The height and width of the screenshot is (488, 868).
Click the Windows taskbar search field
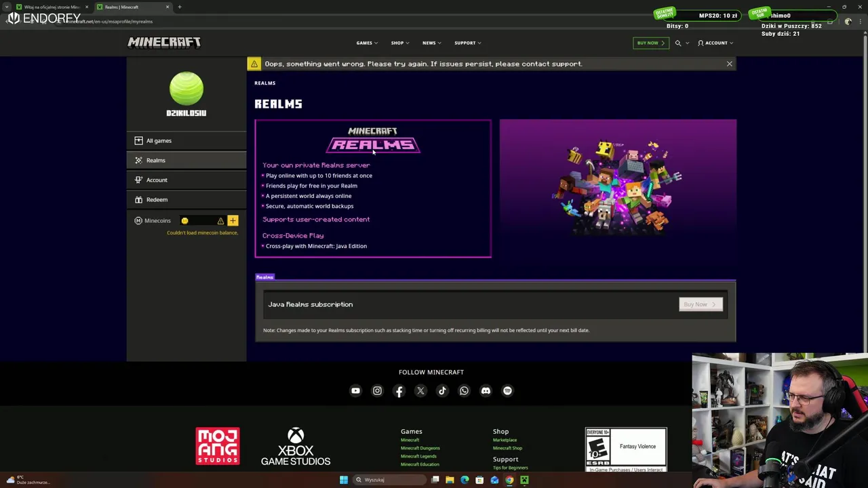(x=389, y=480)
